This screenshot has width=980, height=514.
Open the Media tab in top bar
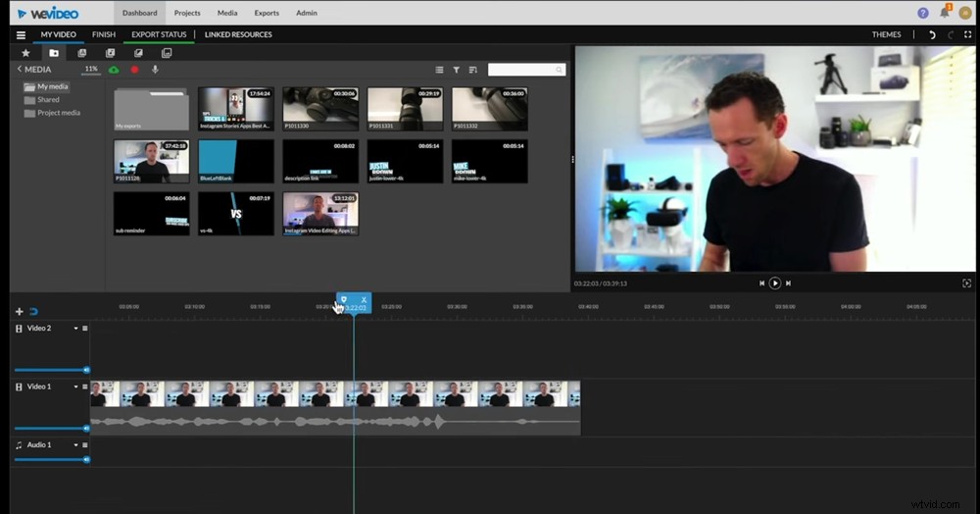(x=227, y=13)
